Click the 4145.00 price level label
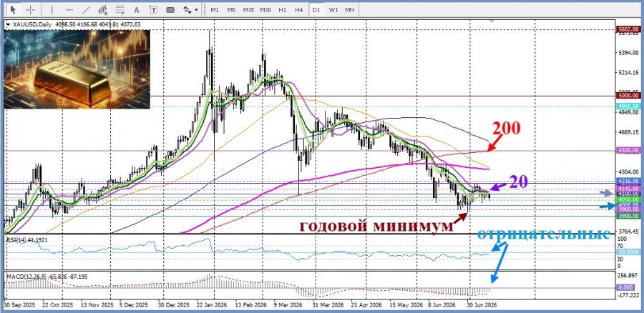The image size is (644, 313). [x=628, y=189]
